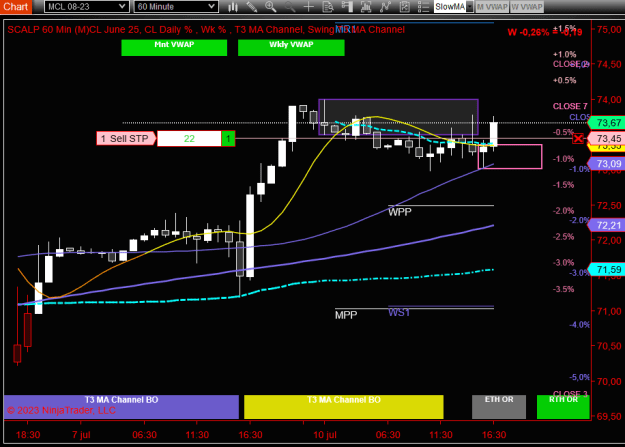Toggle the Chart Trader panel icon
625x447 pixels.
347,7
